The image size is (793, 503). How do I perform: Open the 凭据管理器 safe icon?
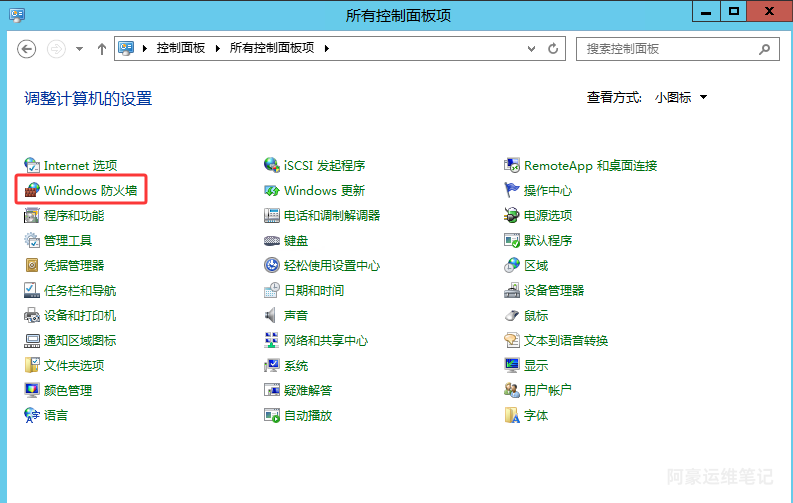tap(32, 265)
